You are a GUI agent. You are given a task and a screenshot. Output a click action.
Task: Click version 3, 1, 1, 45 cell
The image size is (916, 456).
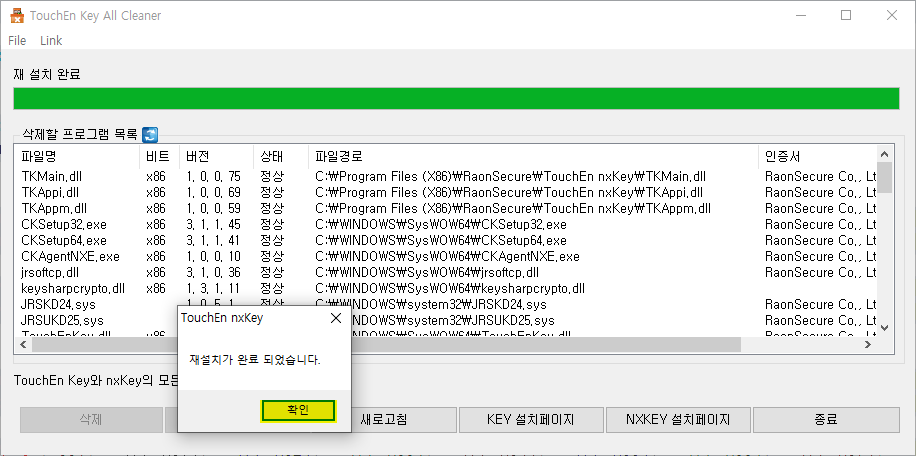(x=214, y=225)
